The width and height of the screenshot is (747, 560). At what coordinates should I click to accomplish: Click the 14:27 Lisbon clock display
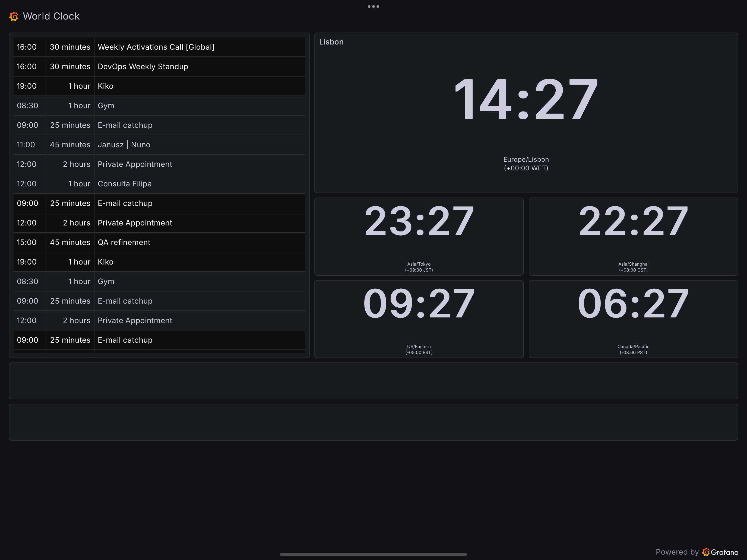point(526,100)
